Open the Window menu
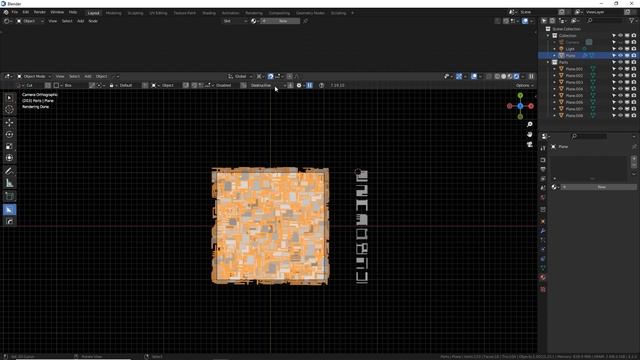The image size is (640, 360). pos(57,13)
